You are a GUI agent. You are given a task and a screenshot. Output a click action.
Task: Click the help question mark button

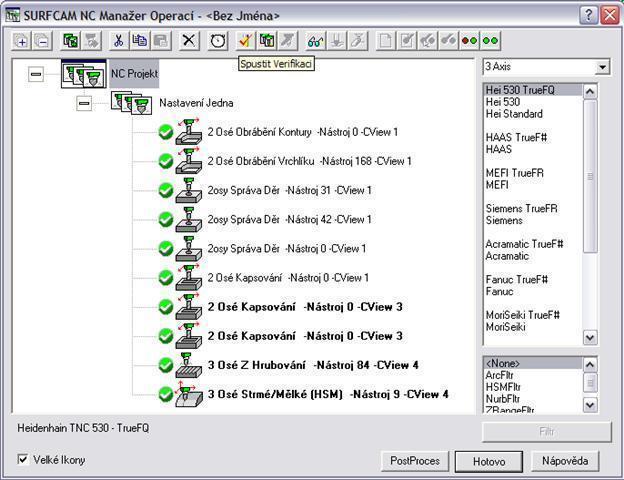click(589, 16)
